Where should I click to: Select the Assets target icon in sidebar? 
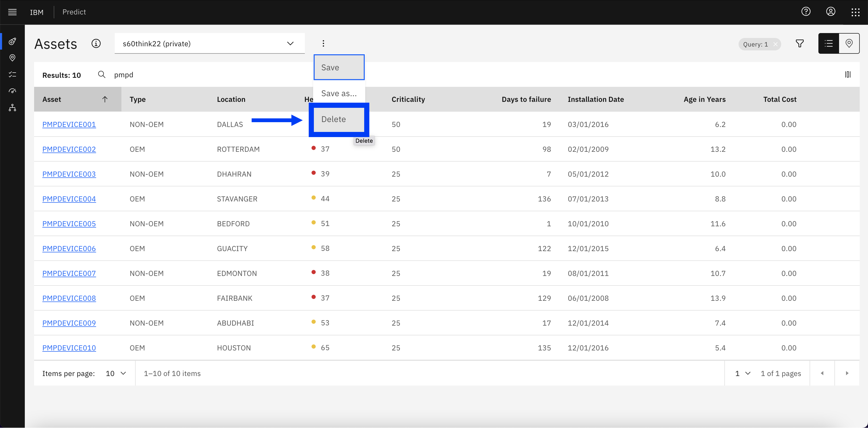point(12,41)
